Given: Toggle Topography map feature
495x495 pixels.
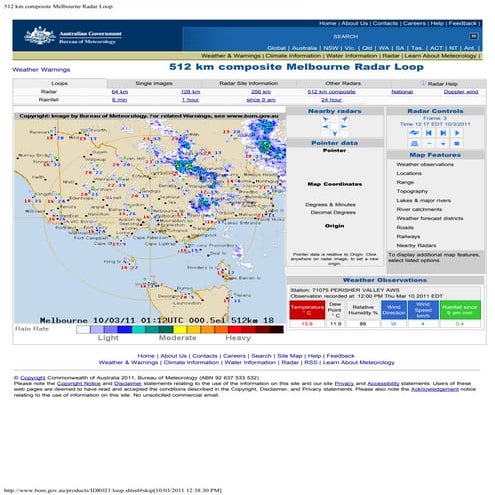Looking at the screenshot, I should click(x=412, y=191).
